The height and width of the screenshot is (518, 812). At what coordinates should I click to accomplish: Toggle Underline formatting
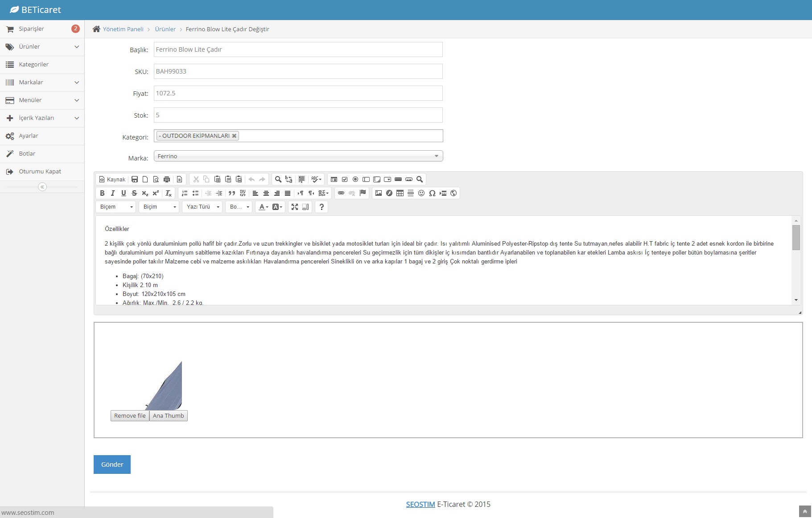(124, 193)
